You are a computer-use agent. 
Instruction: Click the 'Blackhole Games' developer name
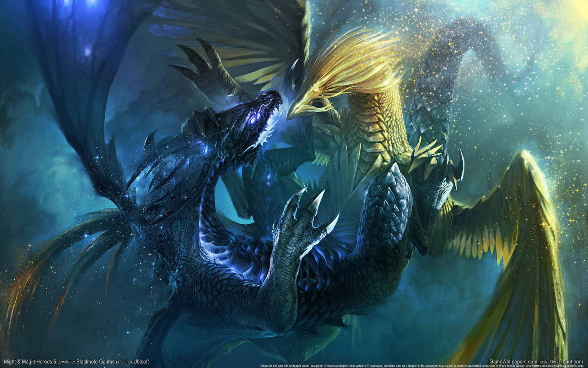click(96, 361)
